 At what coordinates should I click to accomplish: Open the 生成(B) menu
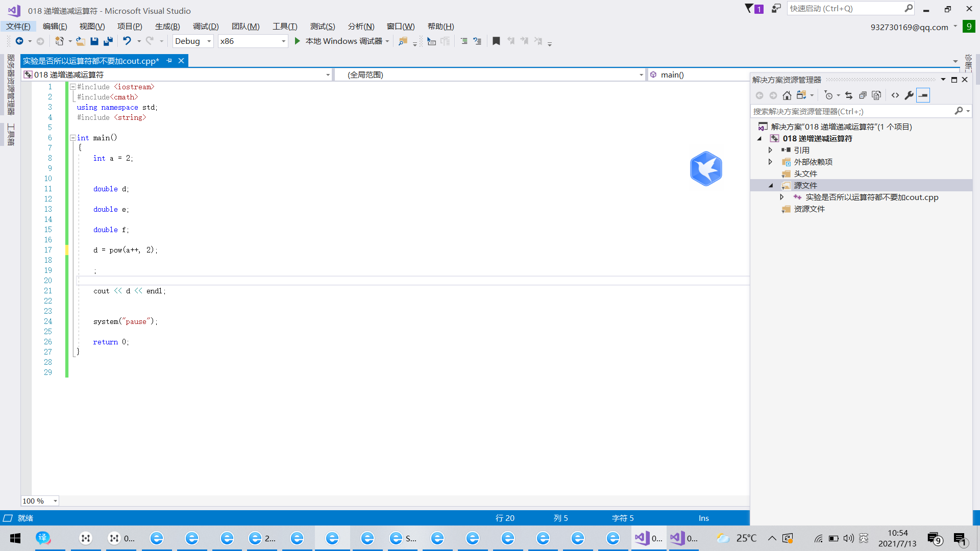click(x=167, y=27)
